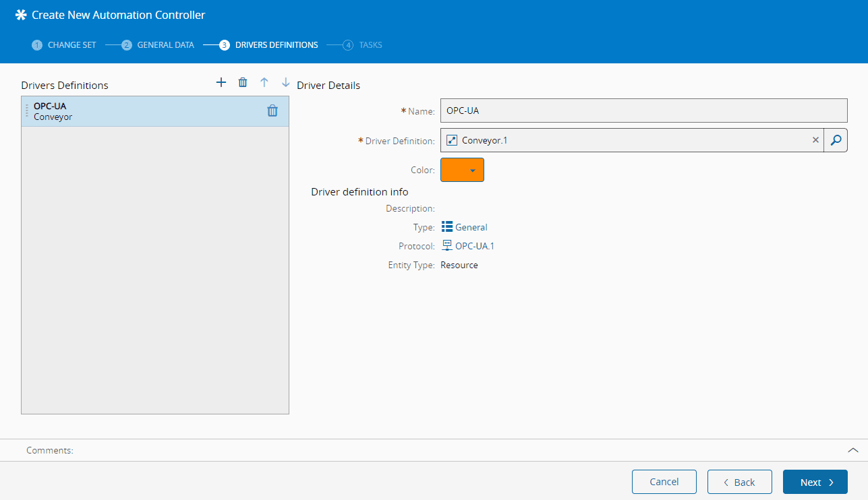Click the drag handle of OPC-UA row

tap(27, 111)
